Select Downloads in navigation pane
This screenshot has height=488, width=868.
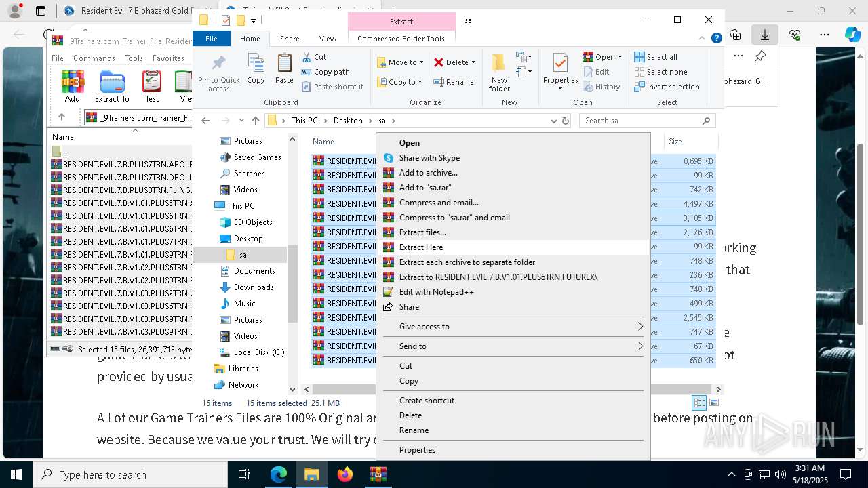[x=253, y=287]
